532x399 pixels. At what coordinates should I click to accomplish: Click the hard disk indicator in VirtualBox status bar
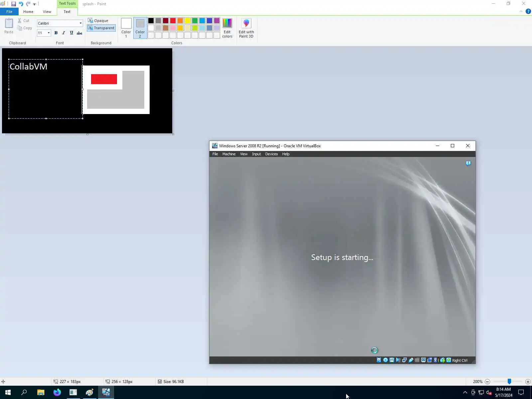pyautogui.click(x=379, y=360)
